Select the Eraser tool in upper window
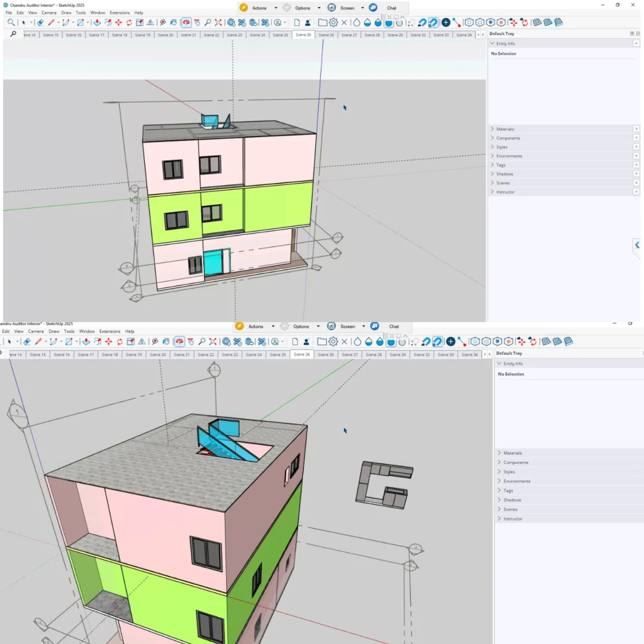644x644 pixels. click(x=40, y=23)
